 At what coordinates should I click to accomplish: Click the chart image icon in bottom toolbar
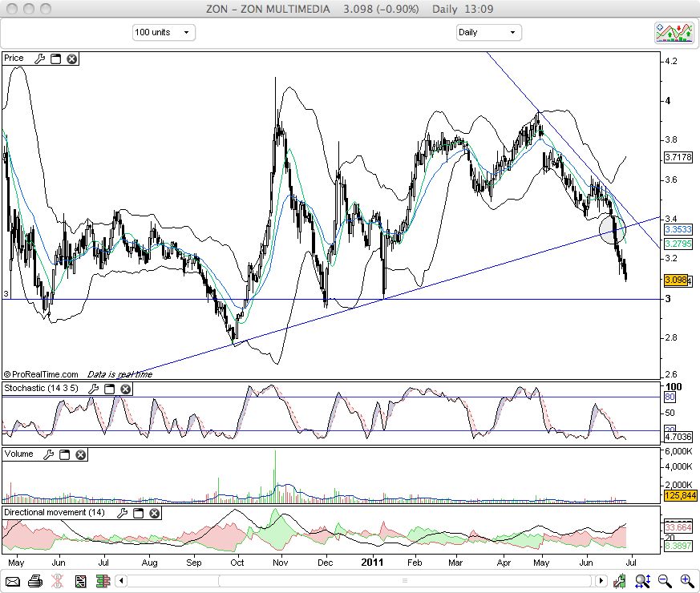click(81, 582)
